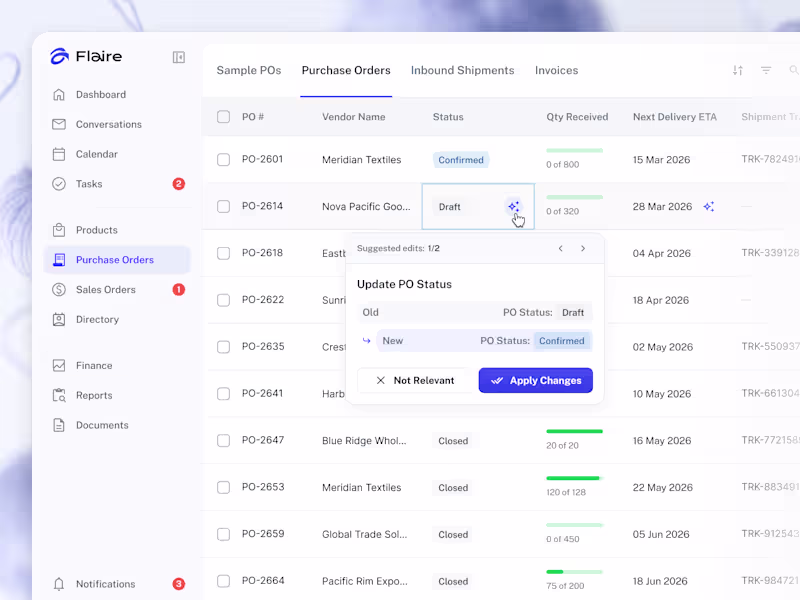
Task: Click Closed status of PO-2653
Action: point(453,488)
